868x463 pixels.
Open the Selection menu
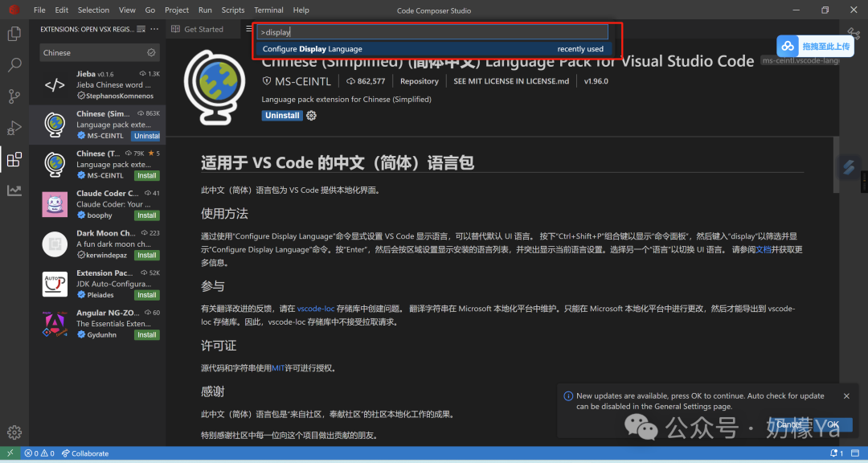[93, 10]
